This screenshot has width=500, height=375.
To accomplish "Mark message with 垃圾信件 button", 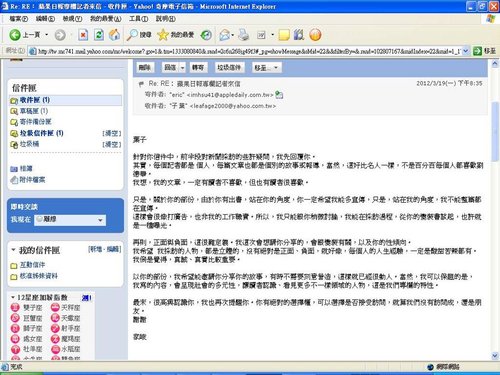I will 229,68.
